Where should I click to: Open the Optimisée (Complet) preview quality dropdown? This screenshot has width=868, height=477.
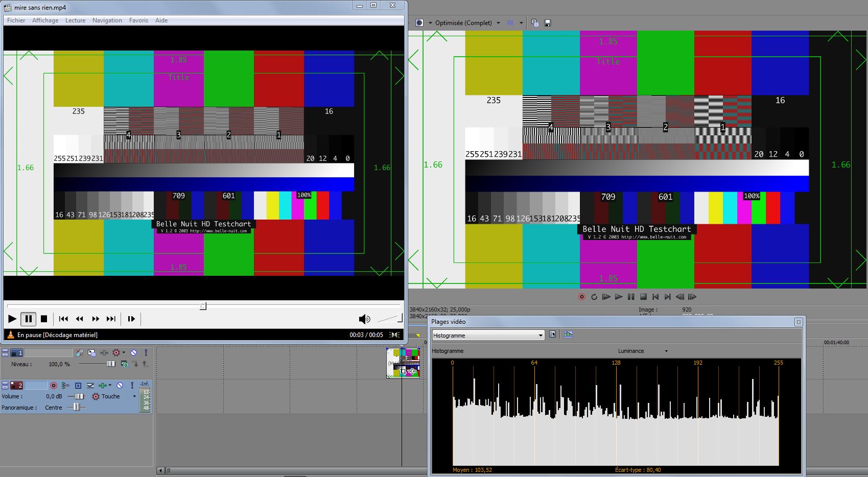(467, 23)
